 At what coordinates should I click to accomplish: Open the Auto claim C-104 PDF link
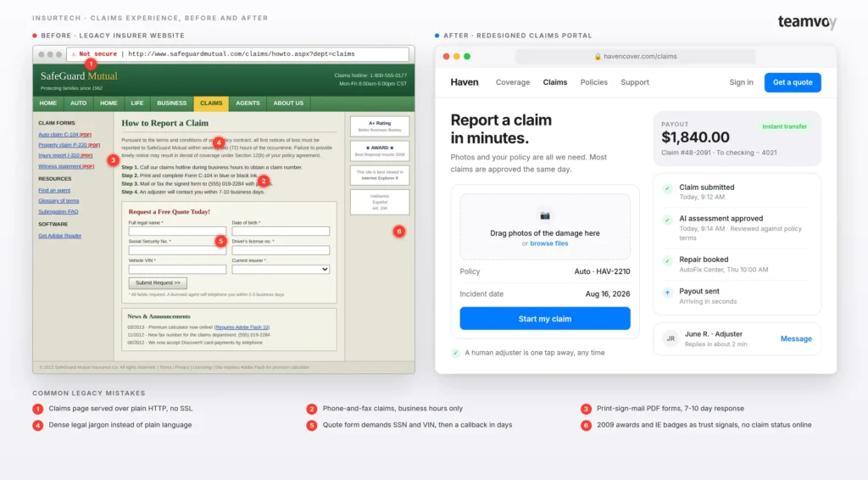[x=64, y=135]
